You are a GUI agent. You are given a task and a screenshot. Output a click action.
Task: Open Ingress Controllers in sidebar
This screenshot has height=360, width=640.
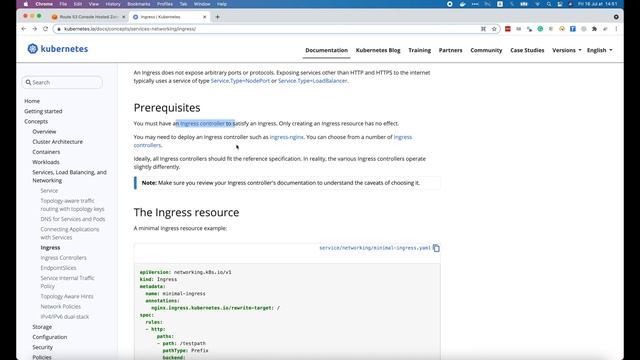63,258
